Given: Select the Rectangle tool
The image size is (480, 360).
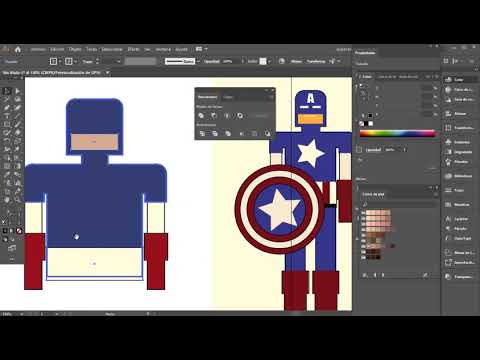Looking at the screenshot, I should (7, 124).
